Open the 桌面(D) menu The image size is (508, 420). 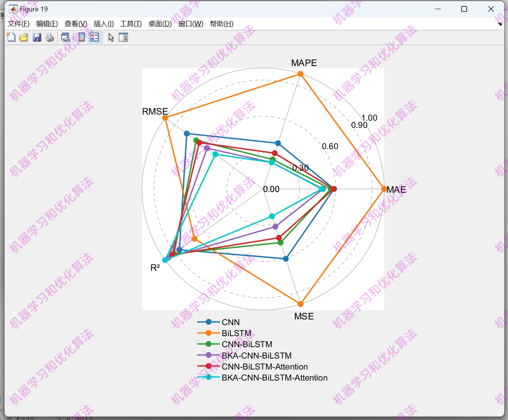160,24
